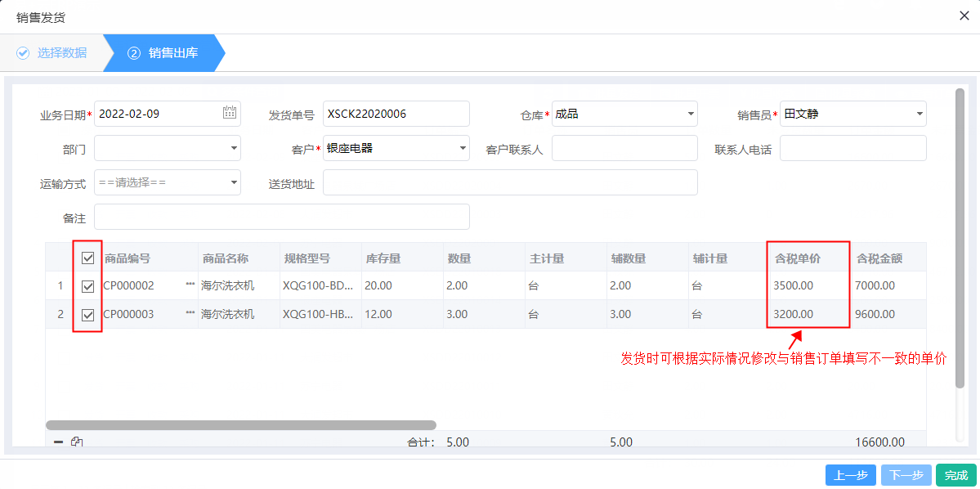The width and height of the screenshot is (980, 489).
Task: Click the 完成 finish button
Action: [x=955, y=475]
